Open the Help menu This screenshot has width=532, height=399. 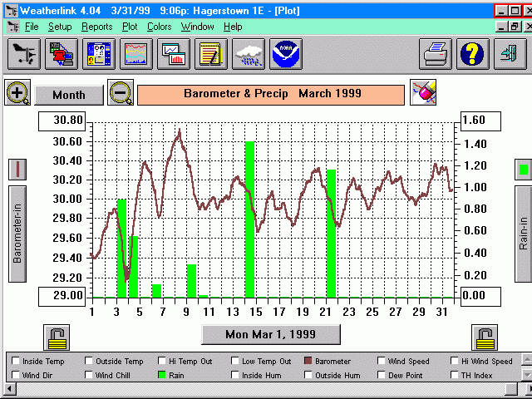click(x=233, y=27)
